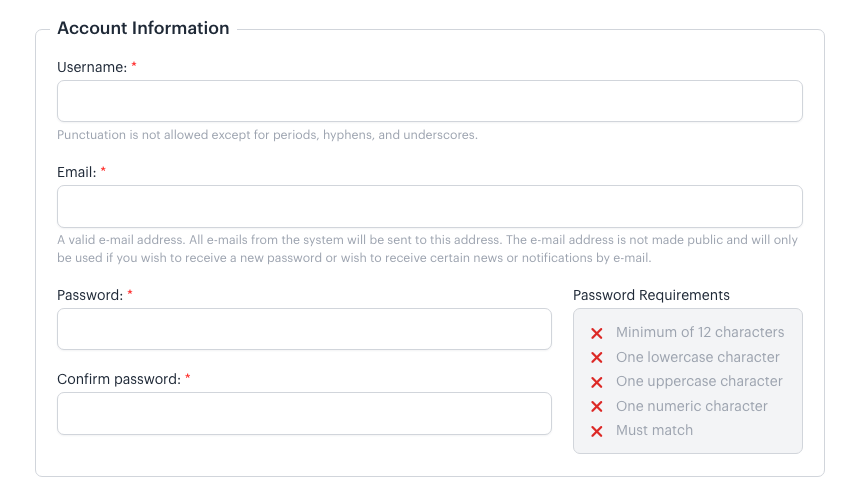Viewport: 860px width, 502px height.
Task: Focus the Username input field
Action: point(429,101)
